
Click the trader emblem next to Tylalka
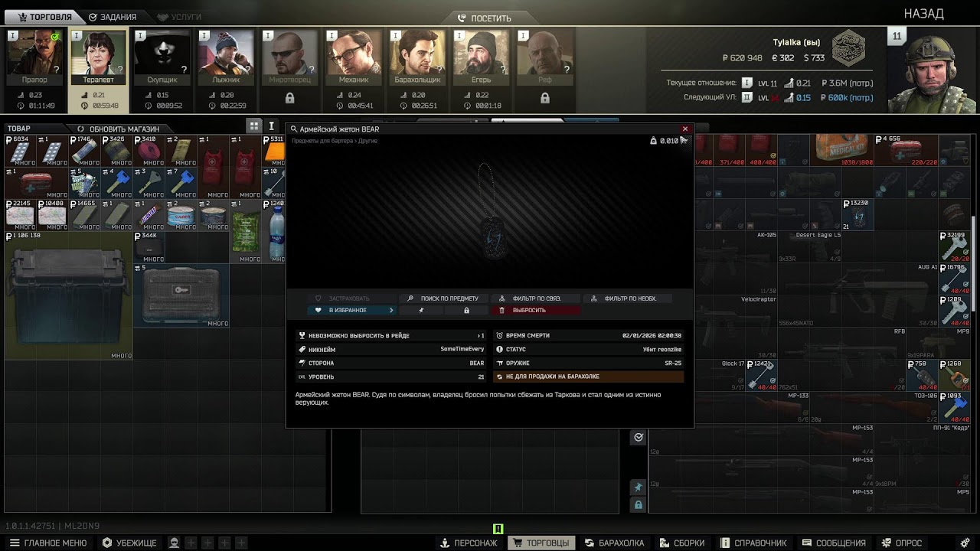click(x=848, y=47)
